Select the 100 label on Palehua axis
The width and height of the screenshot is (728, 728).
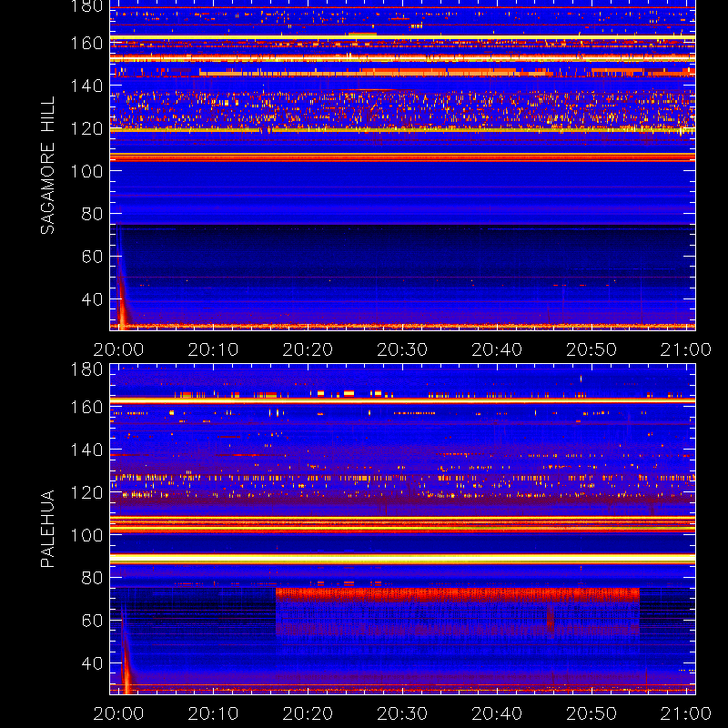[x=86, y=535]
